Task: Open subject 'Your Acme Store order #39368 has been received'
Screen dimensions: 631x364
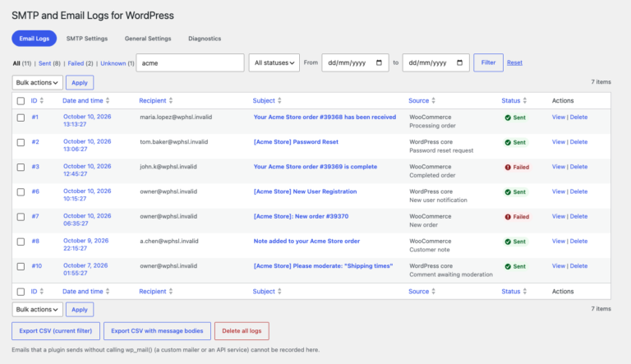Action: (x=325, y=117)
